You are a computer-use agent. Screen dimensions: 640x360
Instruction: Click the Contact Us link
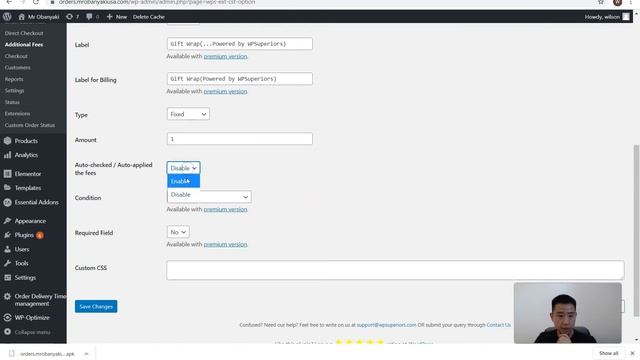(498, 325)
